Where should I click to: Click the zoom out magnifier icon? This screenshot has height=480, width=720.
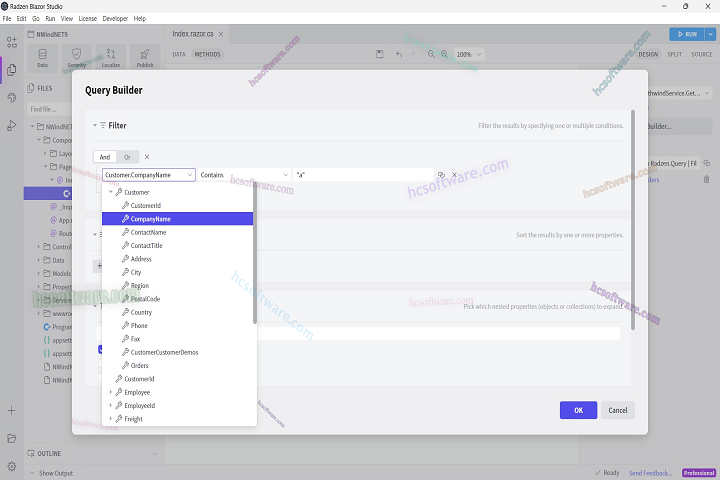coord(431,54)
